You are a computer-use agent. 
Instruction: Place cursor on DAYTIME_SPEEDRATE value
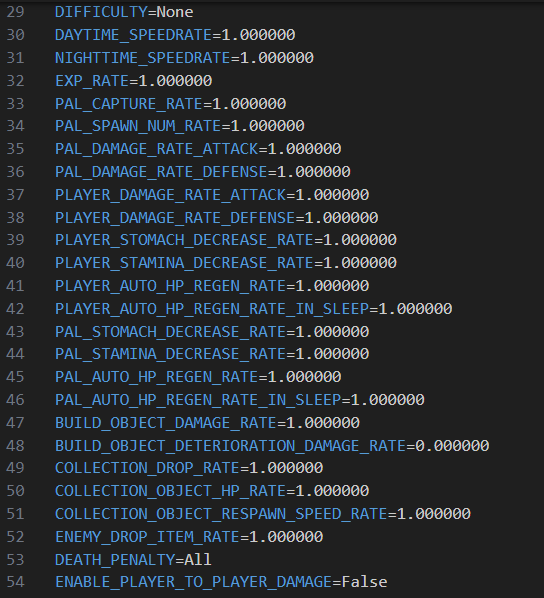258,35
